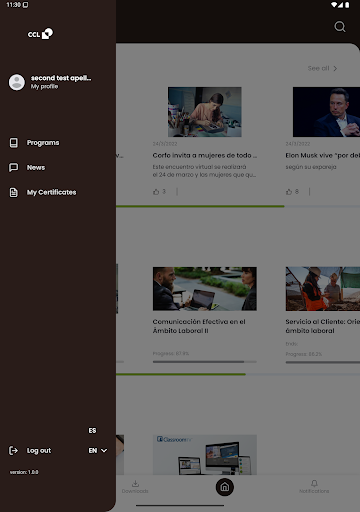Expand the EN language dropdown chevron
The height and width of the screenshot is (512, 360).
pos(104,451)
